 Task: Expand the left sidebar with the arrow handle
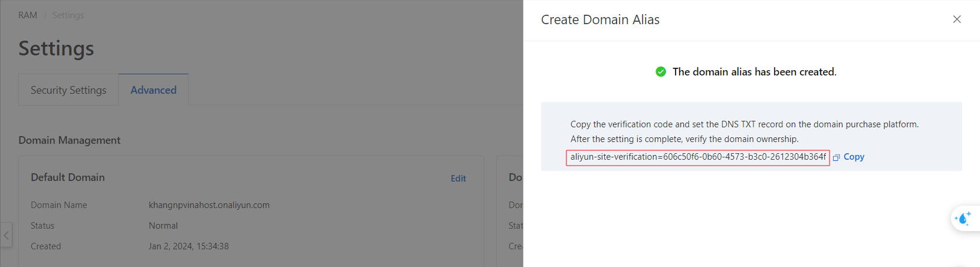(x=6, y=235)
